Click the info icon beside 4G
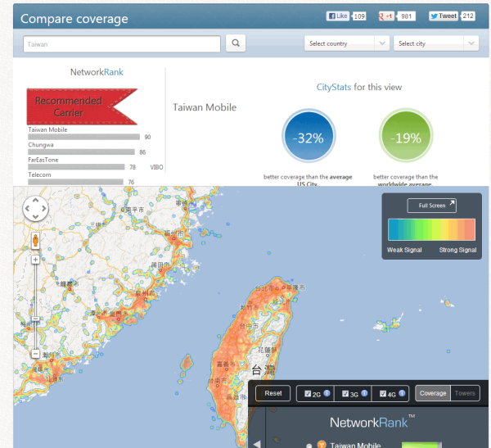 point(402,393)
